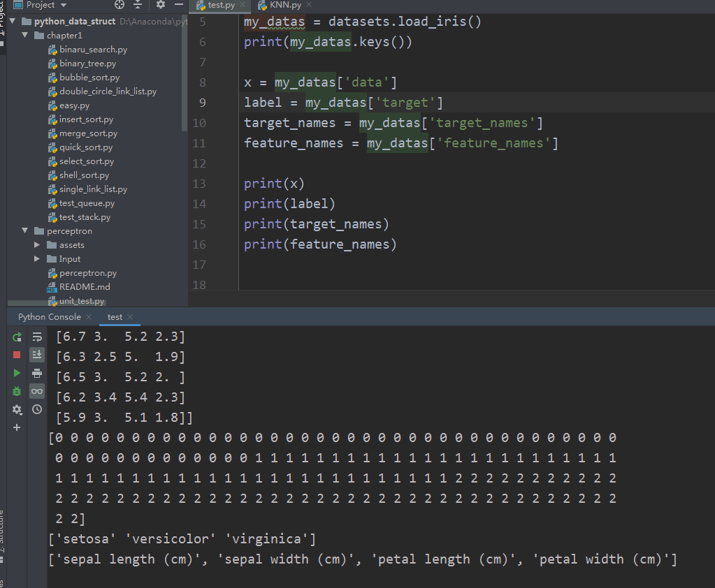Attach debugger with green bug icon

(17, 391)
